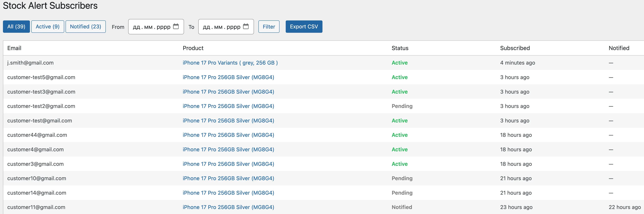
Task: Open product link in customer-test5 row
Action: tap(228, 77)
